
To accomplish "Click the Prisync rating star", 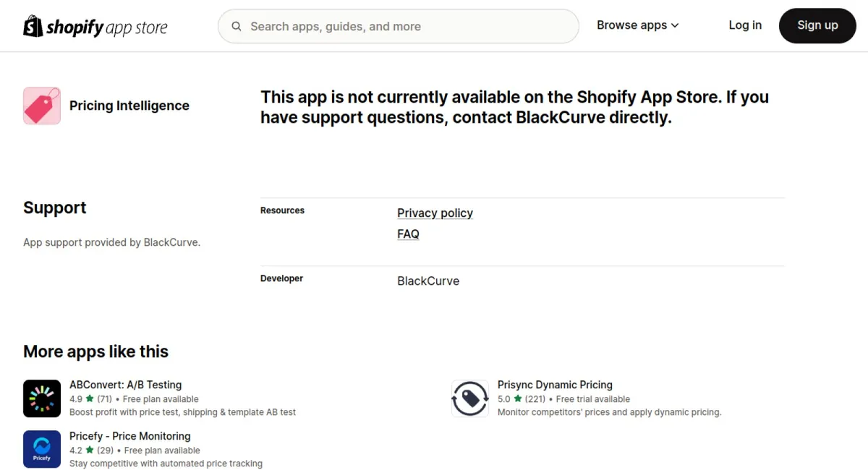I will point(518,398).
